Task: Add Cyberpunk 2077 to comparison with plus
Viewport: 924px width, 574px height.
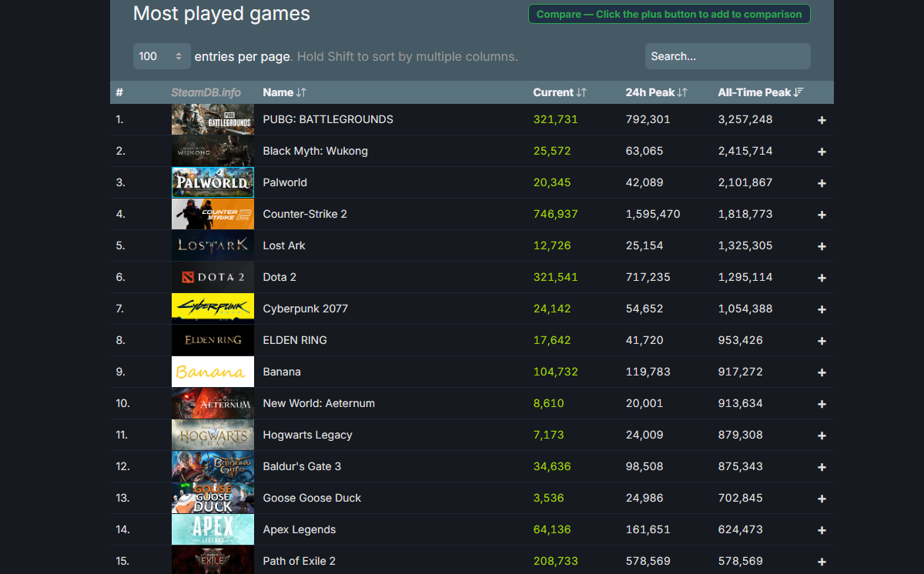Action: [822, 309]
